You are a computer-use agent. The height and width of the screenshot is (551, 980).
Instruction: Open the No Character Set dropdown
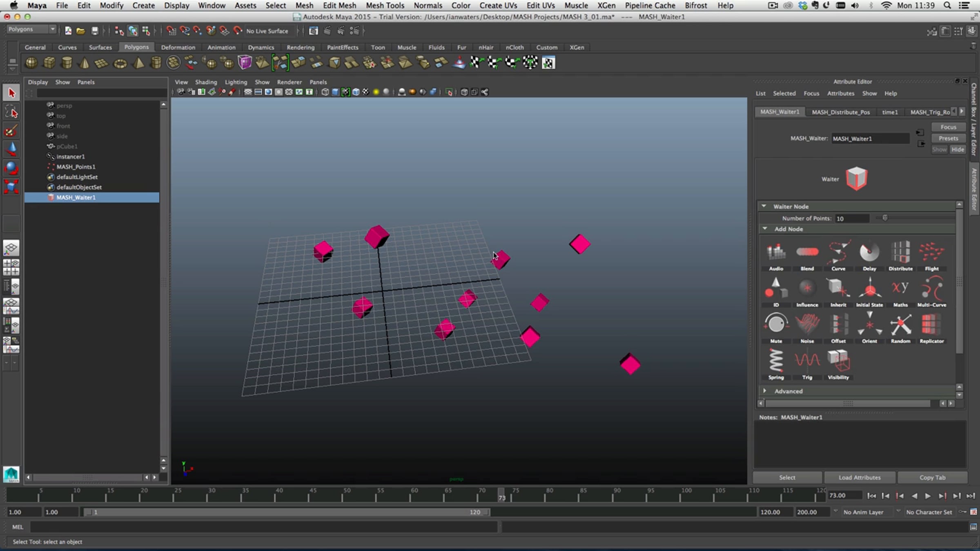coord(928,512)
